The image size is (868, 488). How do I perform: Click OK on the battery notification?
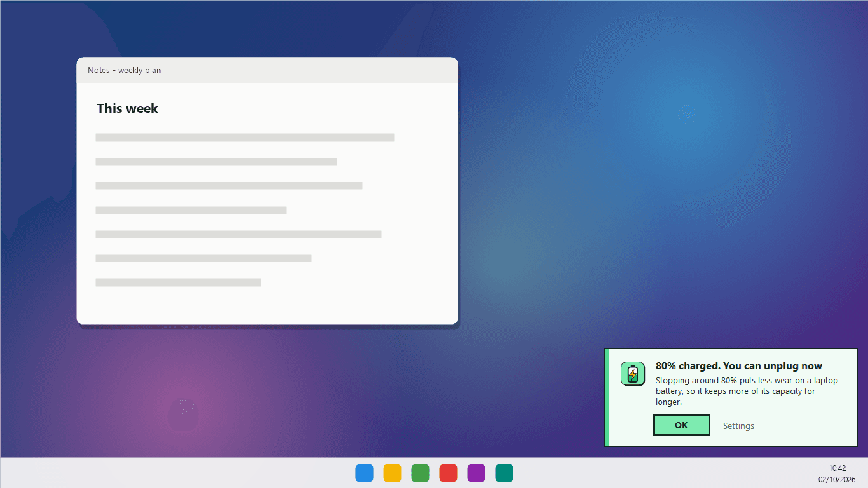pos(681,425)
